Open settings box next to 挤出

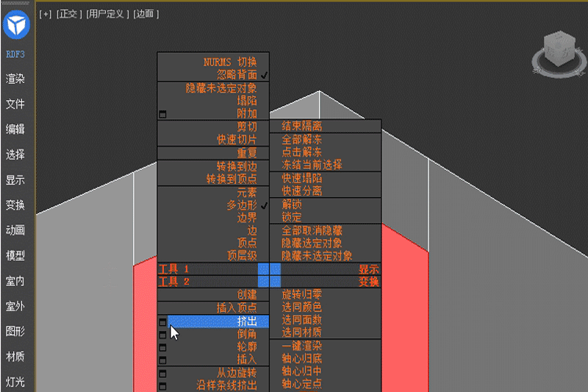162,322
